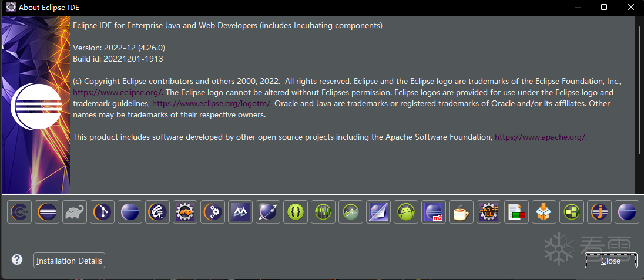The height and width of the screenshot is (280, 644).
Task: Follow the eclipse.org/logotm/ link
Action: click(x=212, y=103)
